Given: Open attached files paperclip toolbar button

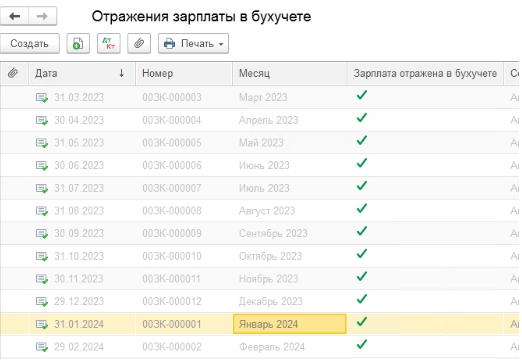Looking at the screenshot, I should [x=139, y=43].
